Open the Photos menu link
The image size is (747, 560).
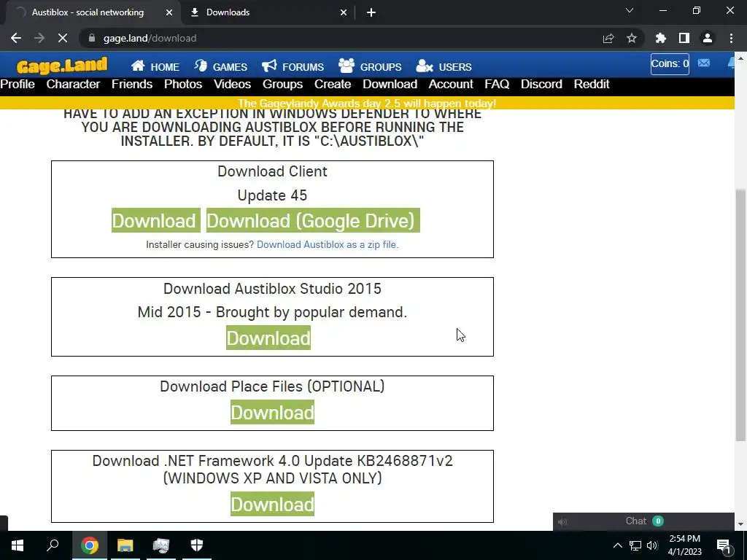[x=183, y=85]
